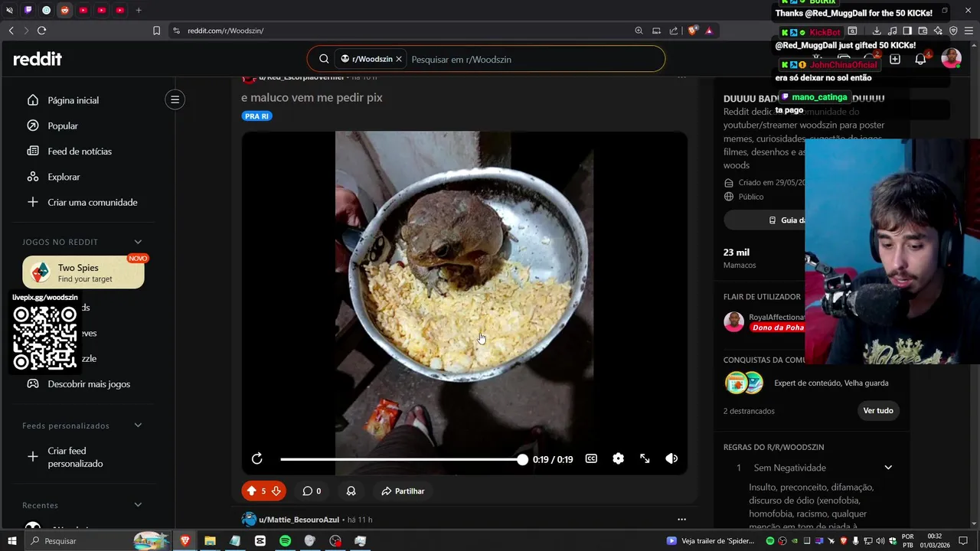
Task: Open the Windows notification center
Action: tap(963, 541)
